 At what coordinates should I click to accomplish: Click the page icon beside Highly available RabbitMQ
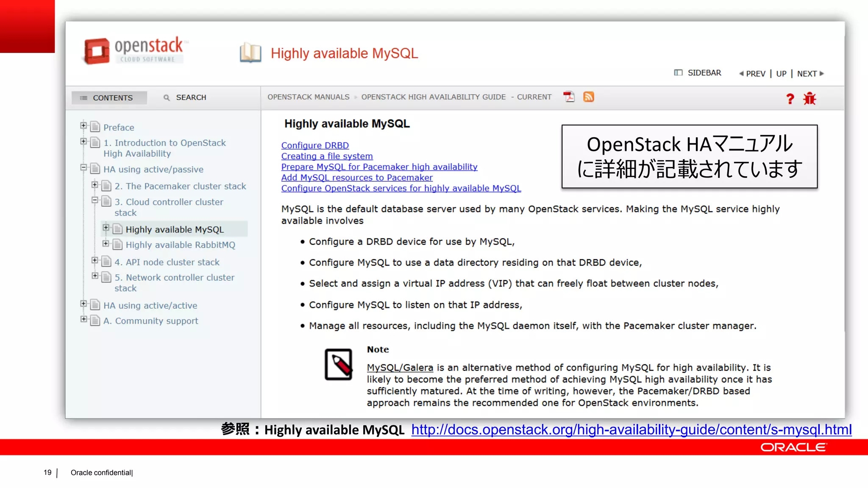click(118, 244)
